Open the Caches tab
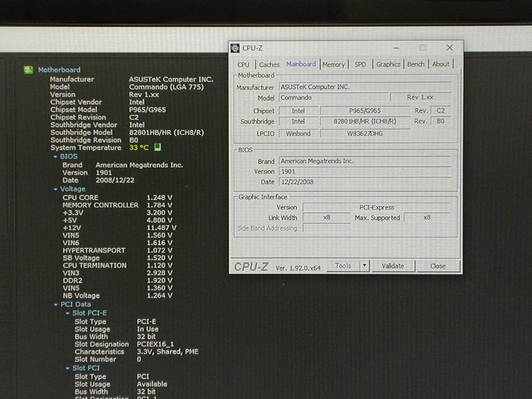The height and width of the screenshot is (399, 532). click(x=269, y=64)
